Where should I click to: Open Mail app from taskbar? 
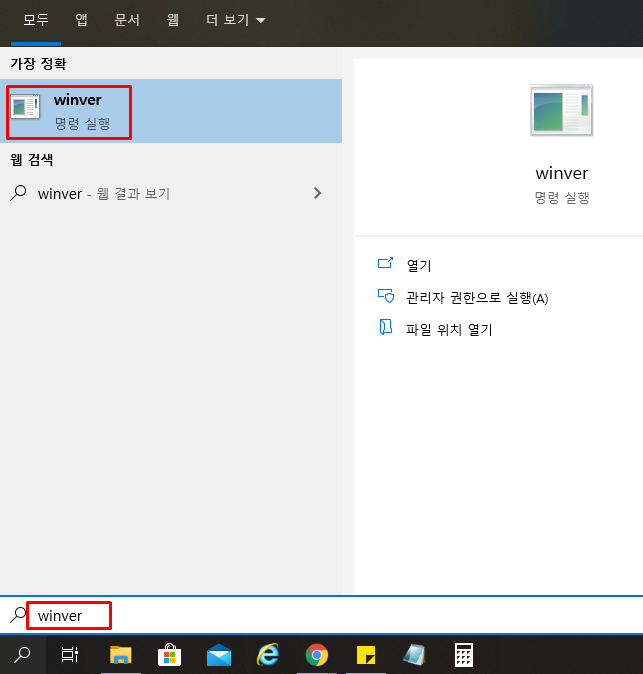(x=219, y=654)
